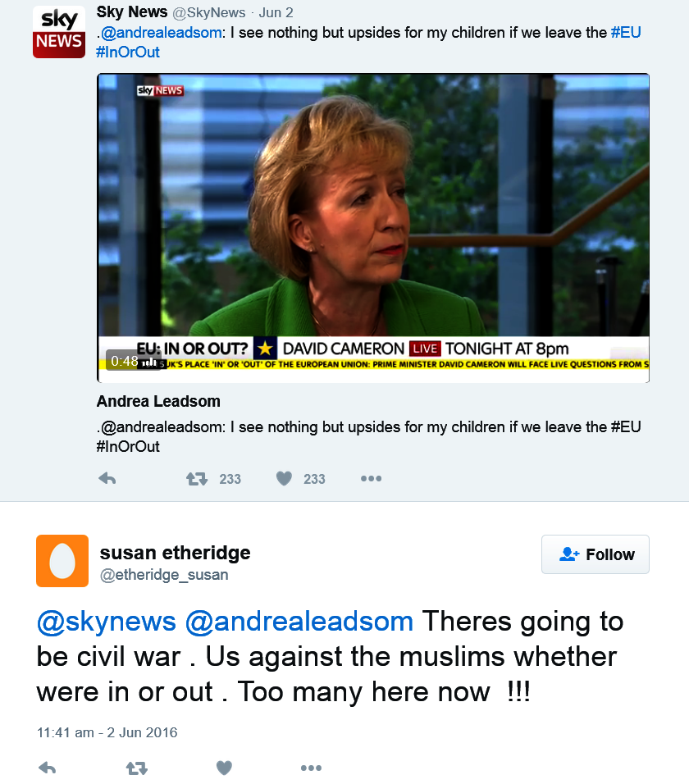Follow susan etheridge
Viewport: 689px width, 784px height.
(595, 554)
